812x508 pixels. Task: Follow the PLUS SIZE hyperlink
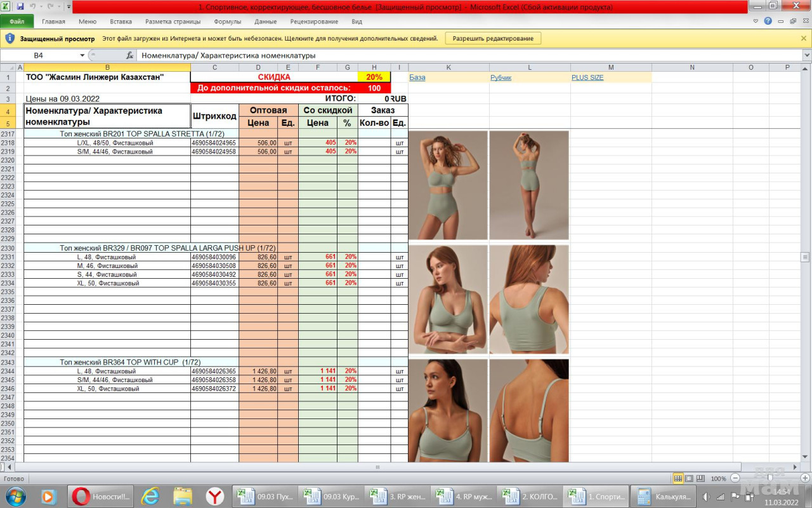tap(587, 77)
